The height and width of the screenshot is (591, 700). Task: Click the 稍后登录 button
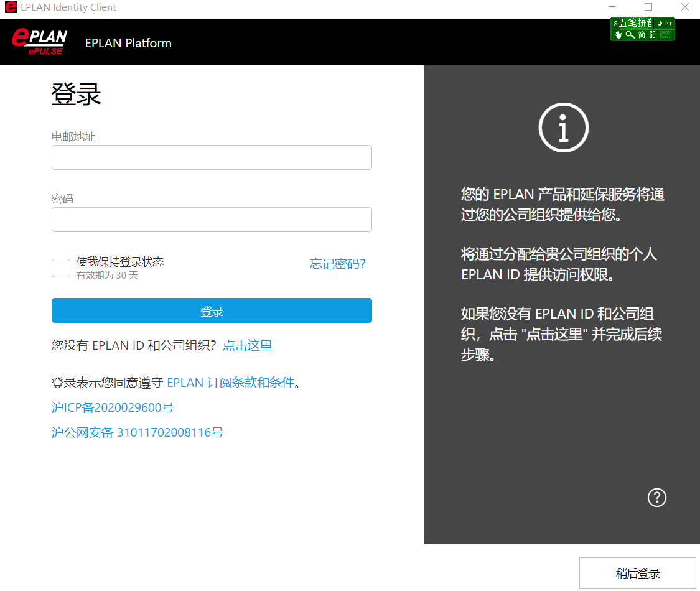click(x=637, y=573)
